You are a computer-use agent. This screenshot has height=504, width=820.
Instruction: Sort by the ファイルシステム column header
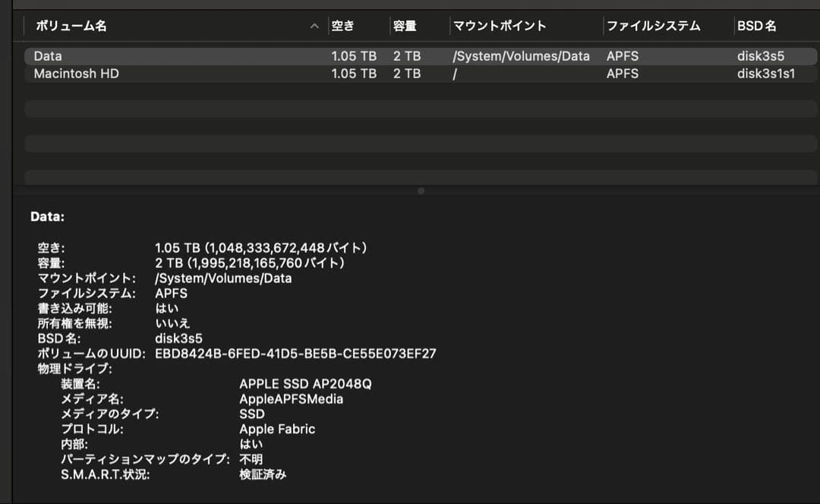point(651,25)
